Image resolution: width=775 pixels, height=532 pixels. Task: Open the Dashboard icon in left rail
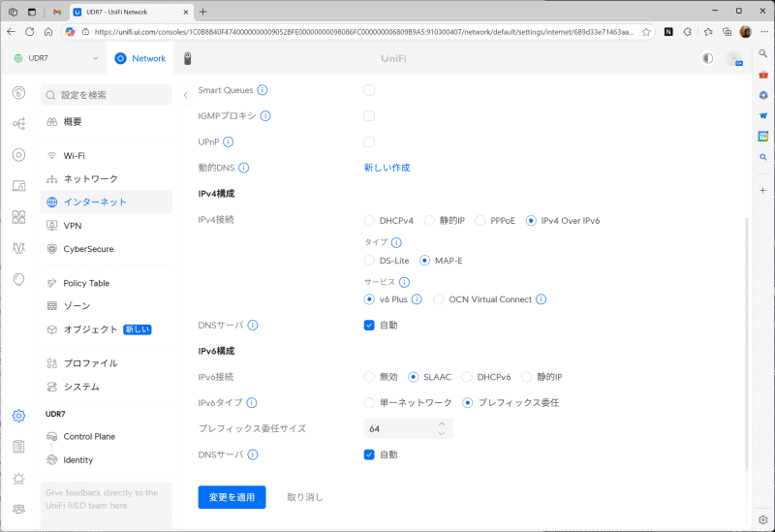pyautogui.click(x=18, y=92)
